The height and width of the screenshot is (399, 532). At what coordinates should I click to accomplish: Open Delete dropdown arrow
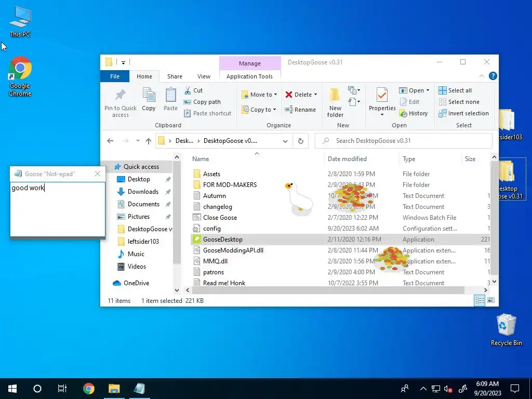[x=315, y=95]
